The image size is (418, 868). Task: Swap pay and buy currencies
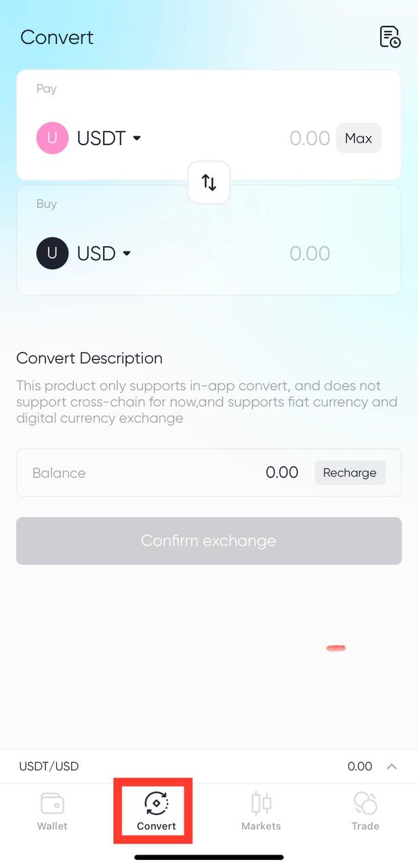pyautogui.click(x=209, y=182)
